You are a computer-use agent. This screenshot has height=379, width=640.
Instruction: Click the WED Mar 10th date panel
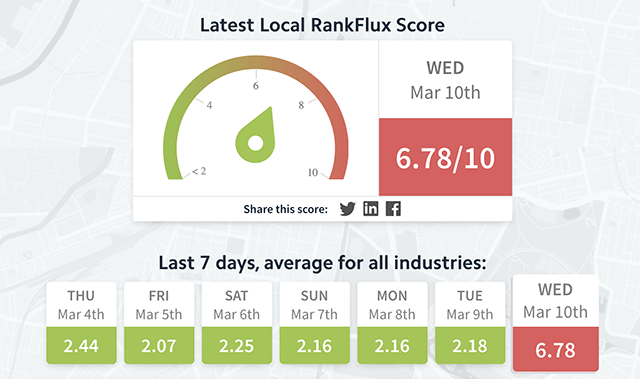point(445,80)
